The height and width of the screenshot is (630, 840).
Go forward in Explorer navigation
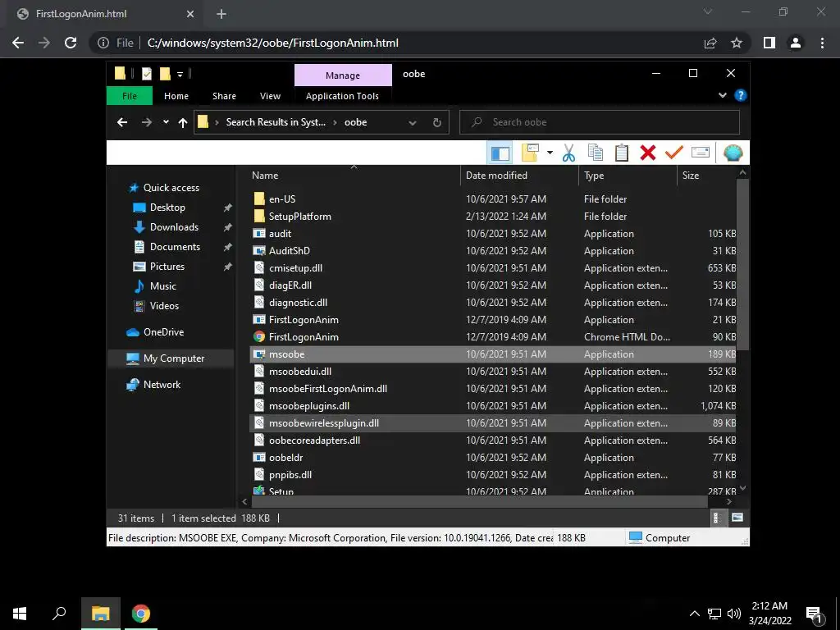click(147, 123)
